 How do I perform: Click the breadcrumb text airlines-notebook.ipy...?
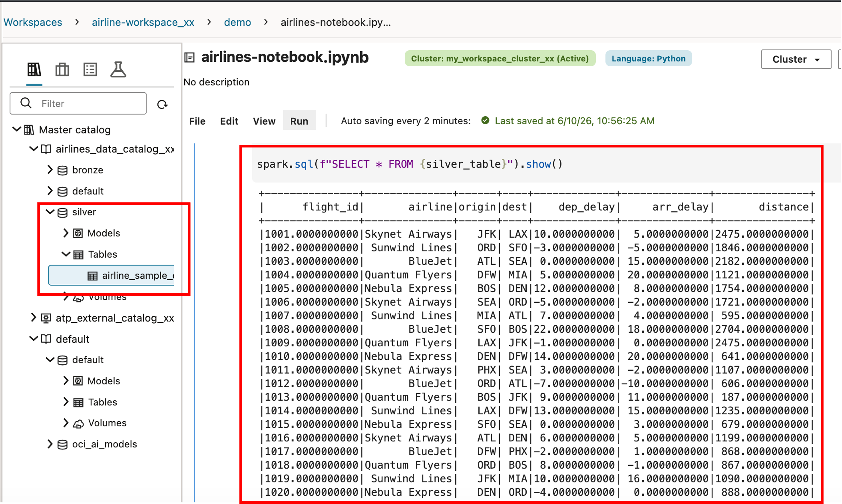(x=336, y=22)
